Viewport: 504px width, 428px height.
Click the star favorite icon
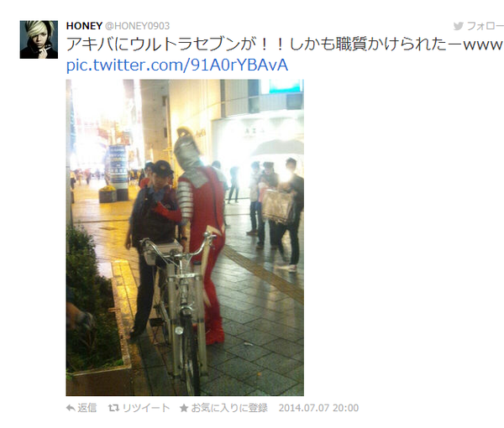click(184, 408)
